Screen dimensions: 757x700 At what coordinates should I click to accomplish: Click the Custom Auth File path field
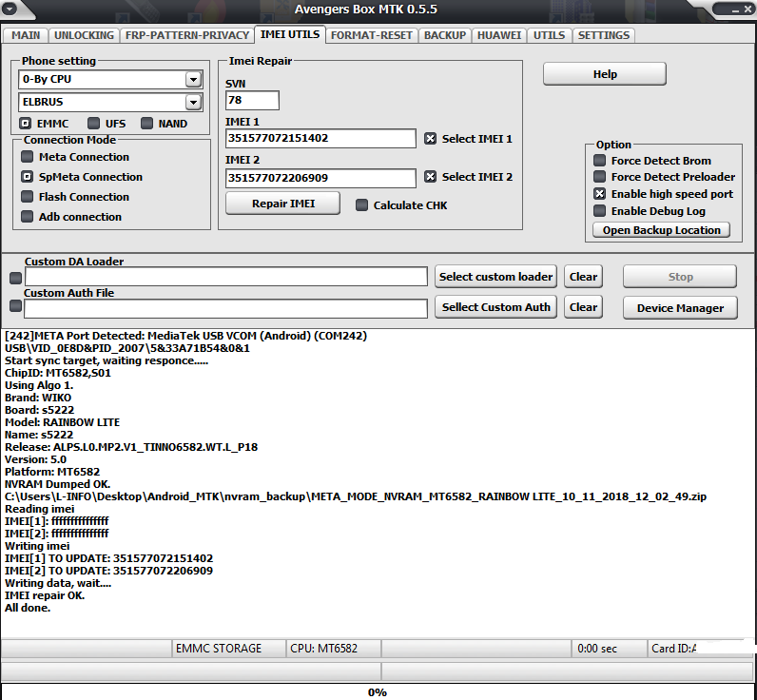[226, 308]
